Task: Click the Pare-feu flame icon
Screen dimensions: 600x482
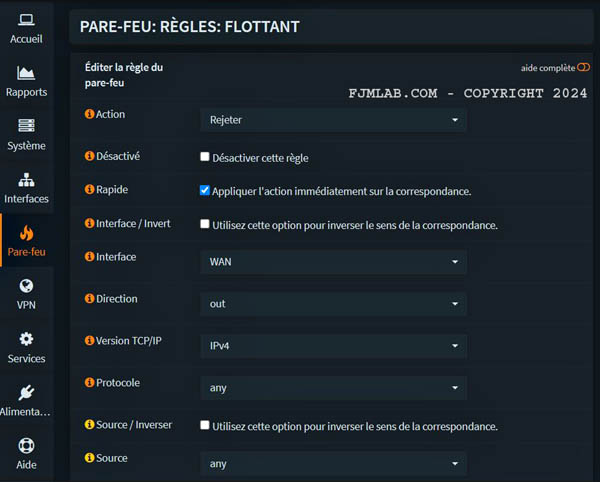Action: [26, 233]
